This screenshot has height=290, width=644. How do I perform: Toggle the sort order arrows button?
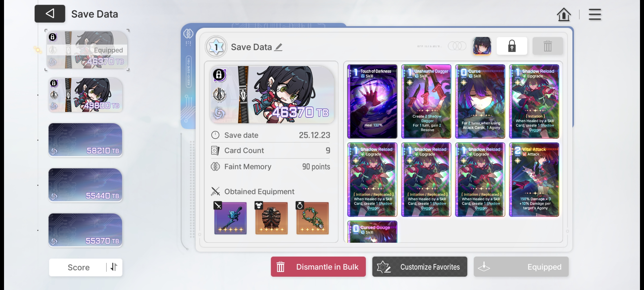(x=114, y=267)
